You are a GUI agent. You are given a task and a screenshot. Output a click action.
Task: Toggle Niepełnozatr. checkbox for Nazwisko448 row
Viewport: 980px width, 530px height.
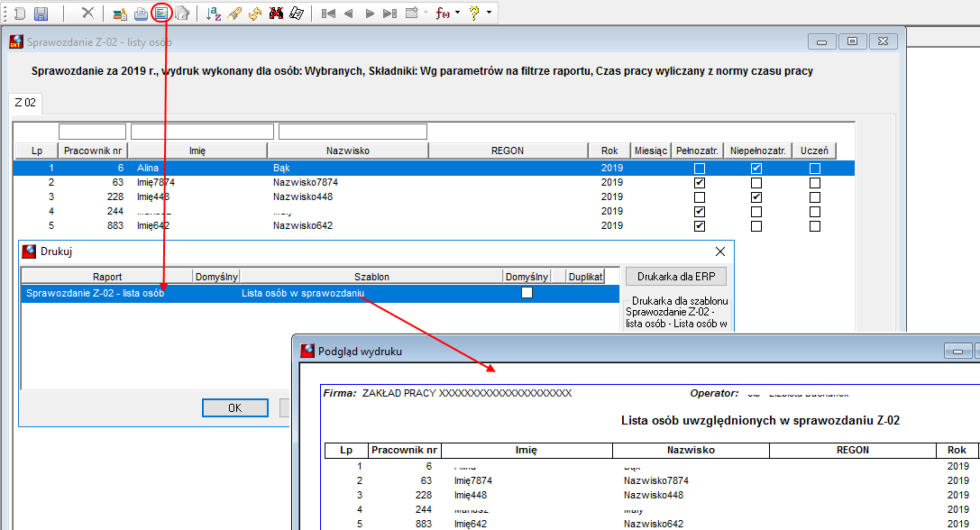coord(756,197)
